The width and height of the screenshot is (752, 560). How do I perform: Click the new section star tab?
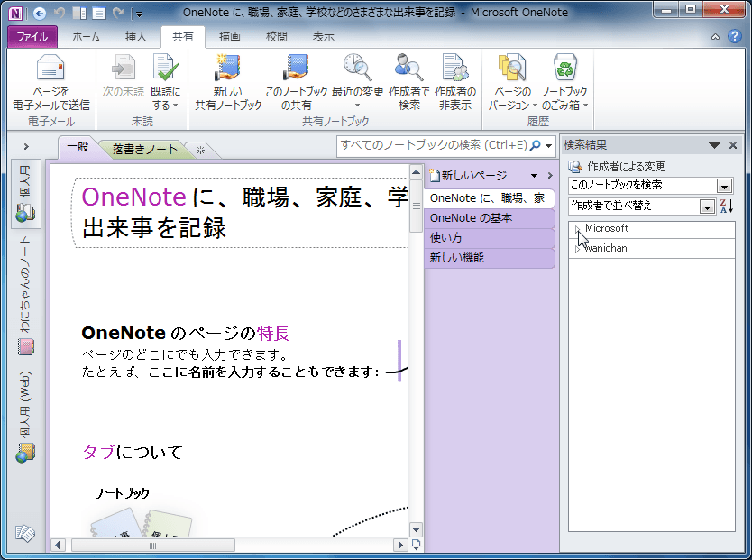point(200,150)
